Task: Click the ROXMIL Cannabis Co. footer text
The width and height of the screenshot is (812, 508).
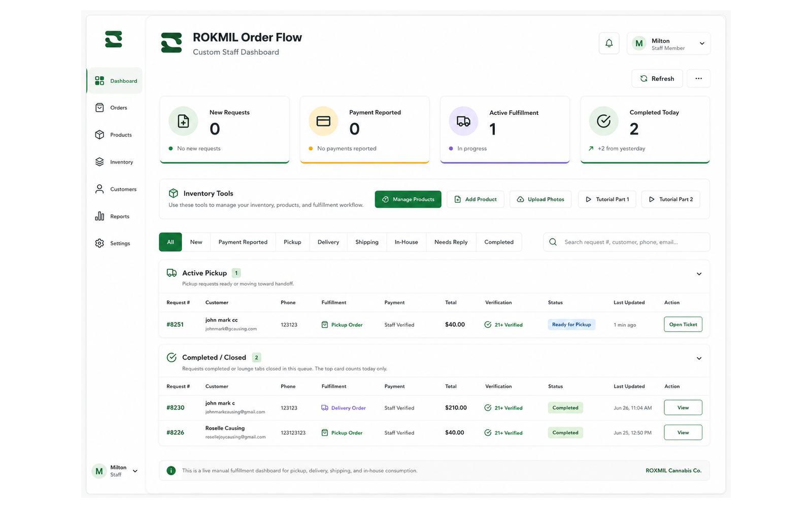Action: [673, 470]
